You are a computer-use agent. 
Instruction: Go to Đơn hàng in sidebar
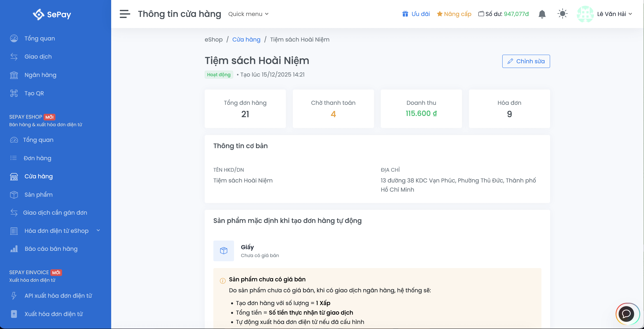coord(37,158)
